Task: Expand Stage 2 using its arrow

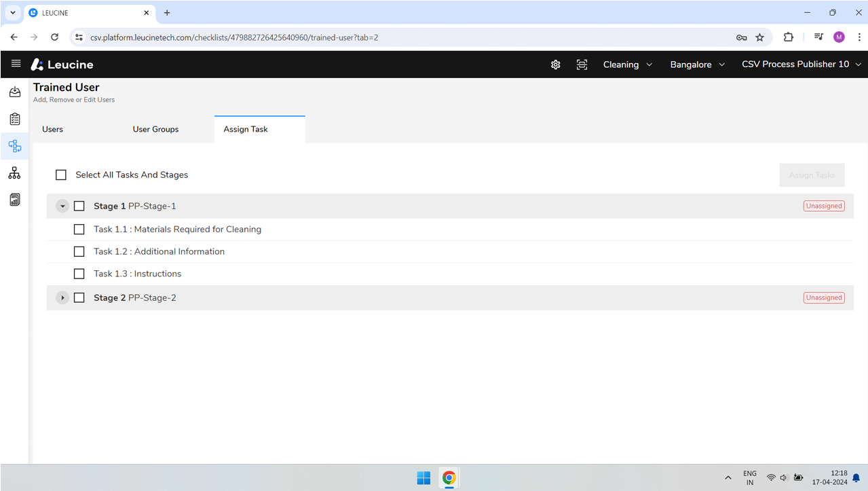Action: tap(62, 297)
